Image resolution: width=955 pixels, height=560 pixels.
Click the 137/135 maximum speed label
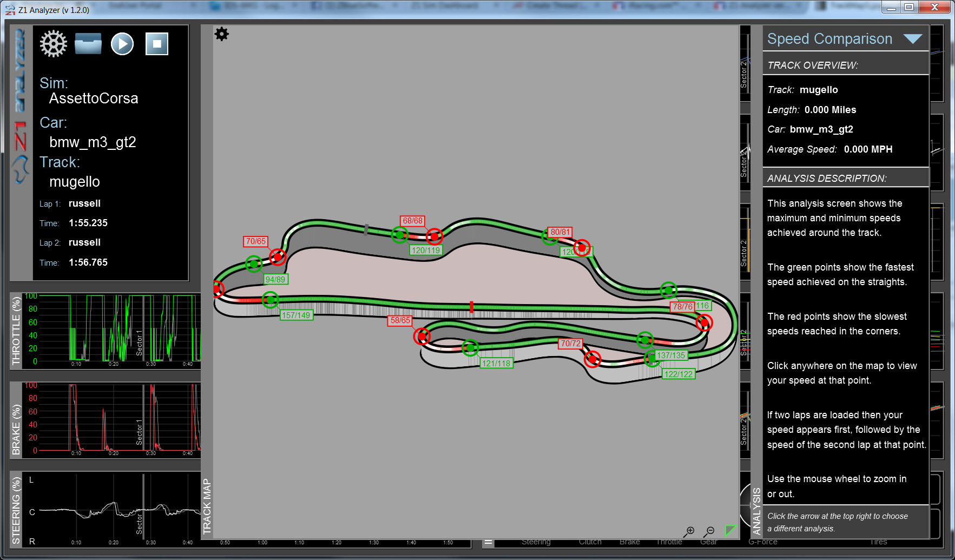pos(671,355)
